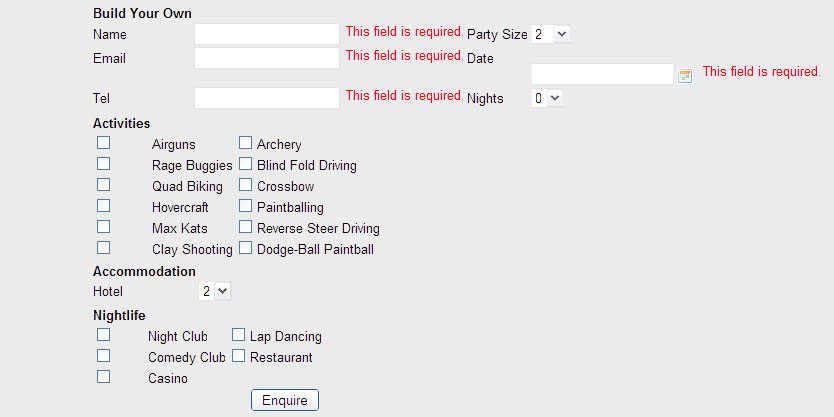Check the Quad Biking option
This screenshot has height=417, width=834.
pos(103,185)
